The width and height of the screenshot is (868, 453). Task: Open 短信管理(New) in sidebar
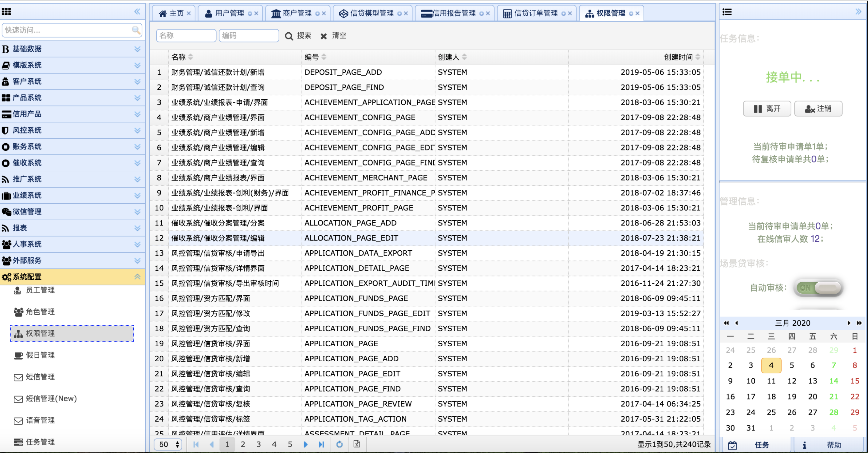click(x=45, y=398)
